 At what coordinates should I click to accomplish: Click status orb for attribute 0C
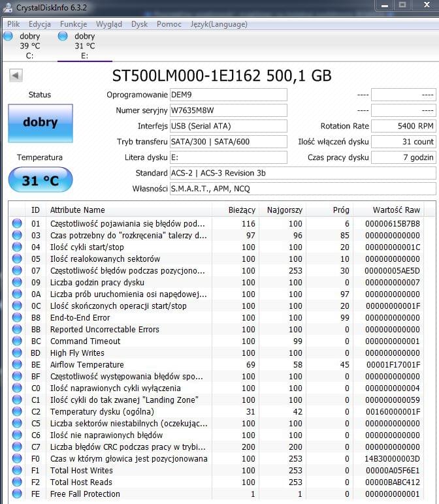point(17,306)
